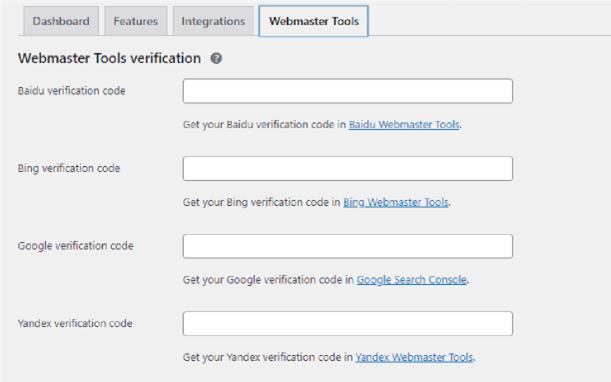Open the help icon beside Webmaster Tools verification
Image resolution: width=611 pixels, height=382 pixels.
pyautogui.click(x=216, y=58)
